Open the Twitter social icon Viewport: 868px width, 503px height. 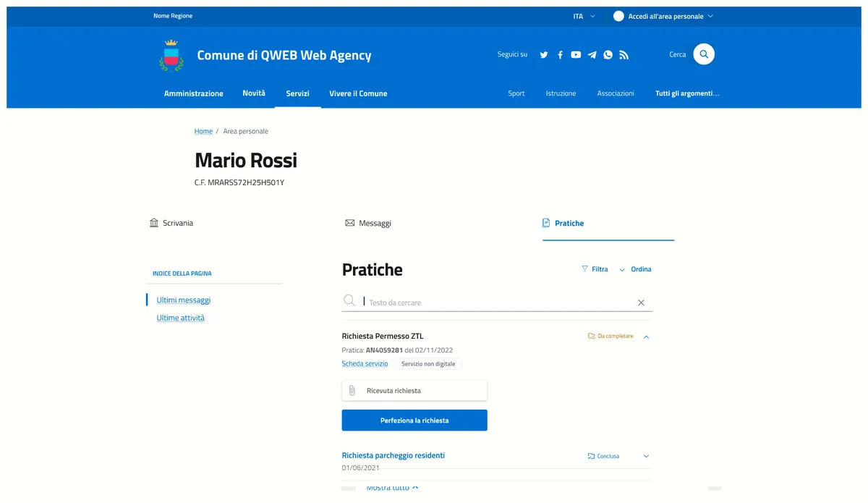click(x=543, y=54)
